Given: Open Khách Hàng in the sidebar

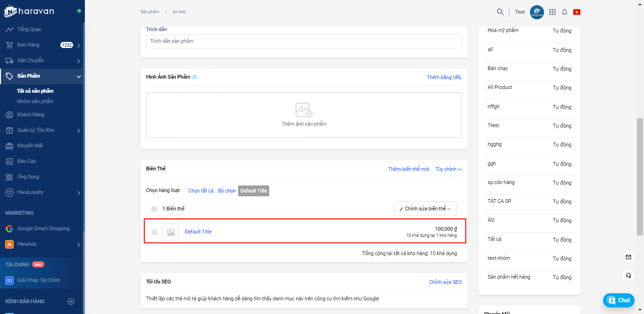Looking at the screenshot, I should [x=31, y=114].
